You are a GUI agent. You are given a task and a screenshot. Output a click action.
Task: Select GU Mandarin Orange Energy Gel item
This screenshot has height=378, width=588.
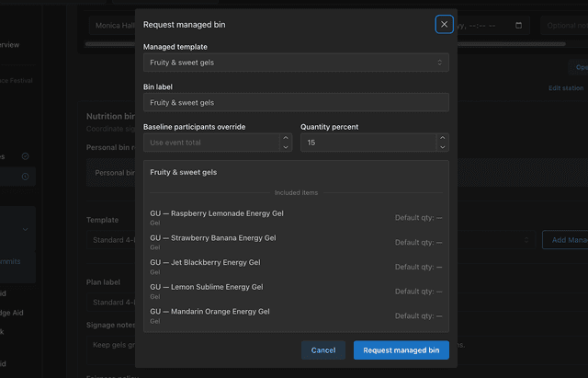click(x=209, y=312)
